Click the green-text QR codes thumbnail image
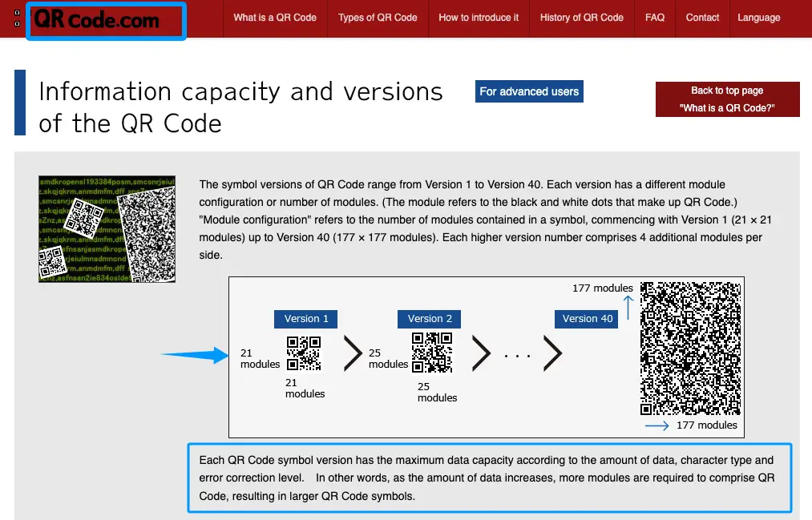812x520 pixels. tap(107, 229)
